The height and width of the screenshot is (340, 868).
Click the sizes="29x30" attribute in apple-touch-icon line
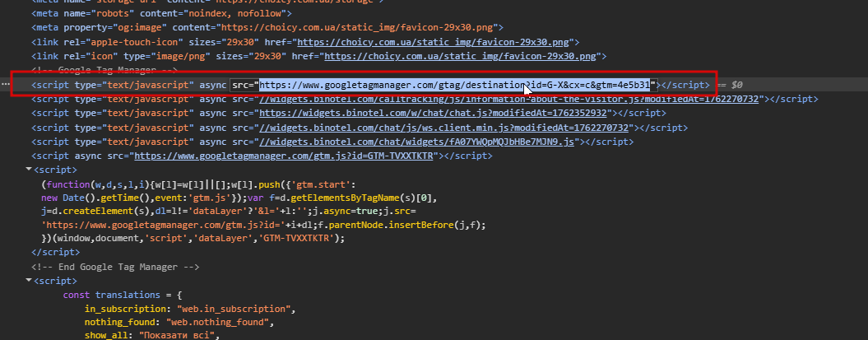pyautogui.click(x=224, y=42)
